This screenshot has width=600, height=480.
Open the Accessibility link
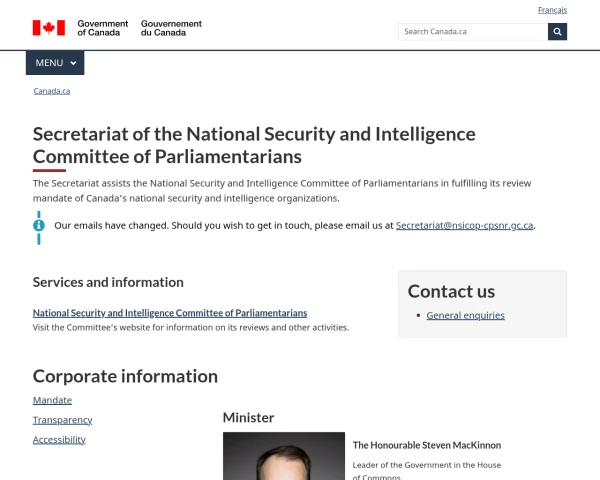coord(59,439)
